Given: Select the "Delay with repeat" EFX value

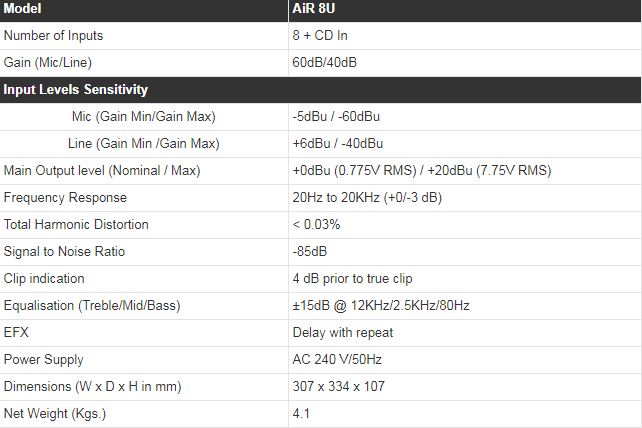Looking at the screenshot, I should pyautogui.click(x=342, y=332).
